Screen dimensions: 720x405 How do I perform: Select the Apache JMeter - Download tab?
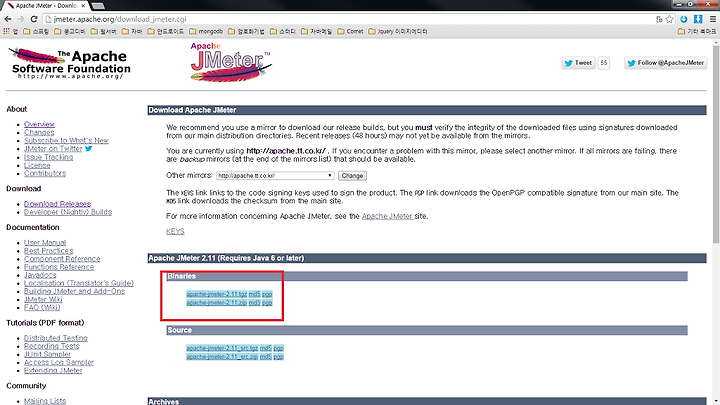pyautogui.click(x=46, y=6)
